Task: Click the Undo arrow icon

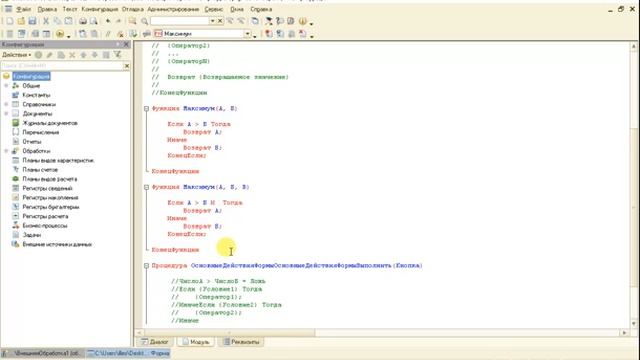Action: (108, 21)
